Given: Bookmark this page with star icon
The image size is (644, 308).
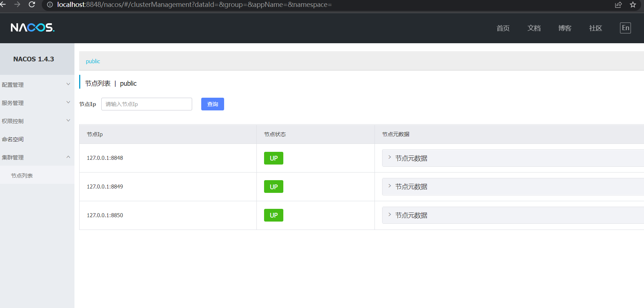Looking at the screenshot, I should click(x=633, y=5).
